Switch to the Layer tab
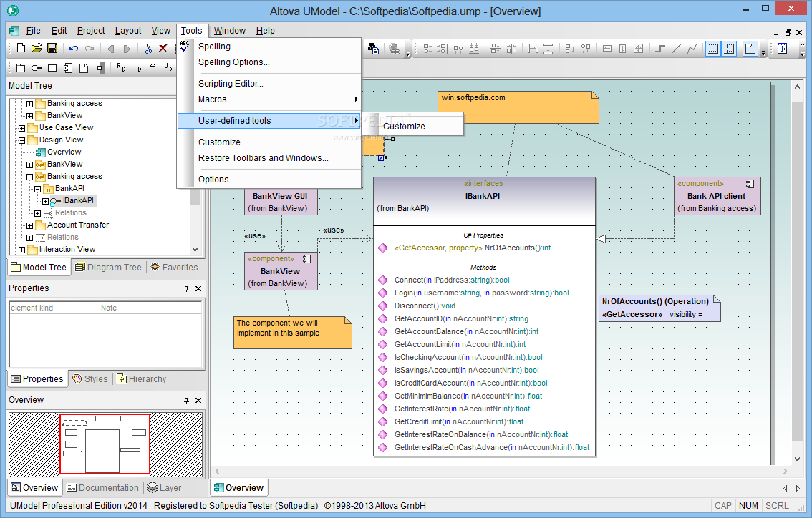The height and width of the screenshot is (518, 812). 164,488
